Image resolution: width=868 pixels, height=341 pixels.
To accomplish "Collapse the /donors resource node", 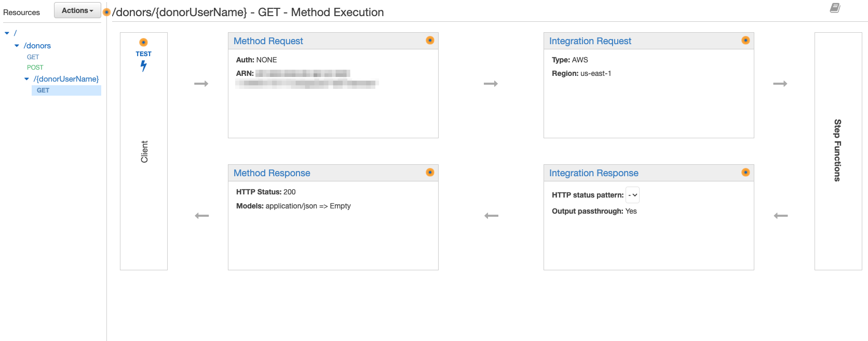I will tap(17, 46).
